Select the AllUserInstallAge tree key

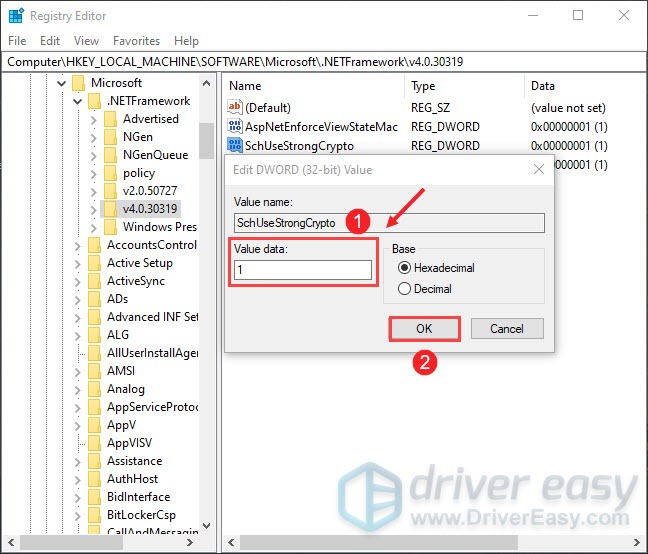(x=152, y=353)
